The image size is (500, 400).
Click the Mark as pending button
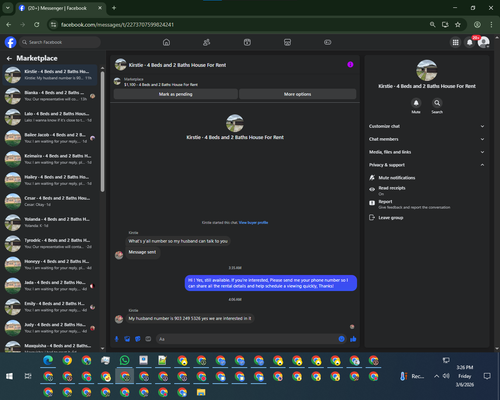[176, 94]
